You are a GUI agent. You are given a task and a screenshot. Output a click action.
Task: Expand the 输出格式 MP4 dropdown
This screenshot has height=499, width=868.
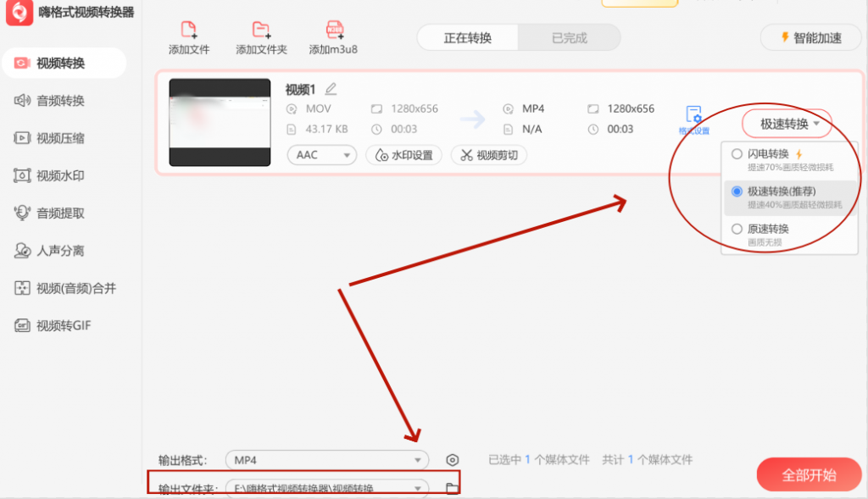(327, 460)
